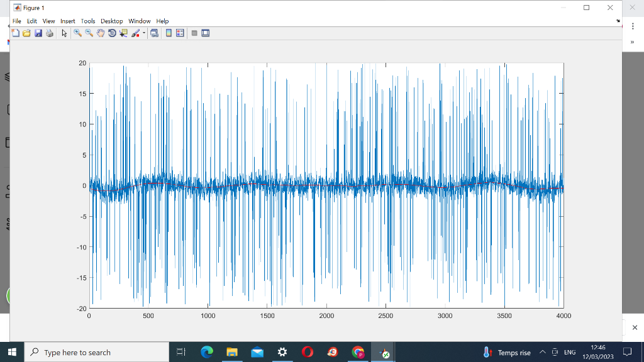Select the Pan hand tool
Viewport: 644px width, 362px height.
pyautogui.click(x=101, y=33)
